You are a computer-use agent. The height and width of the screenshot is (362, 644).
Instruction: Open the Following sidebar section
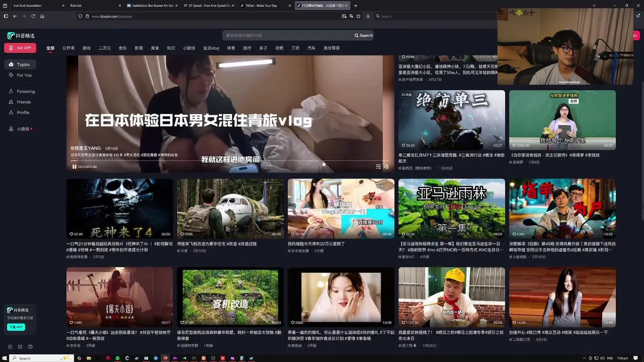point(22,92)
